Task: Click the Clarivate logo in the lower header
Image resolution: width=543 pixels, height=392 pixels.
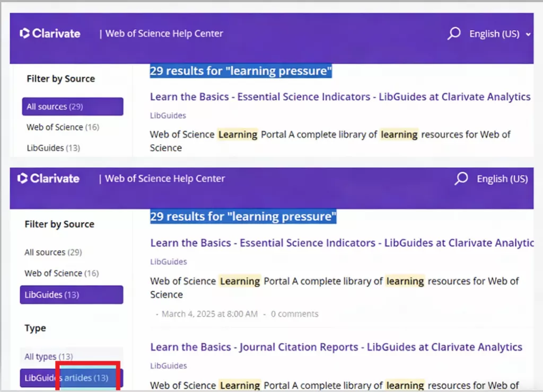Action: click(x=49, y=179)
